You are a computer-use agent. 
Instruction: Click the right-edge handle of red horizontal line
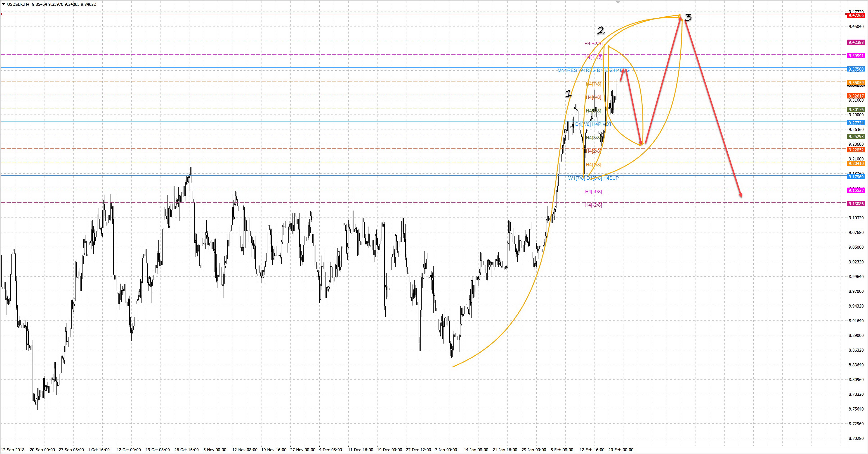[x=846, y=14]
